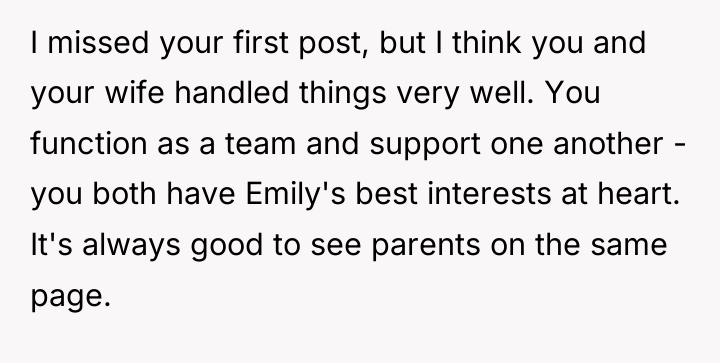The height and width of the screenshot is (363, 720).
Task: Click the word "missed" in first line
Action: click(x=98, y=43)
